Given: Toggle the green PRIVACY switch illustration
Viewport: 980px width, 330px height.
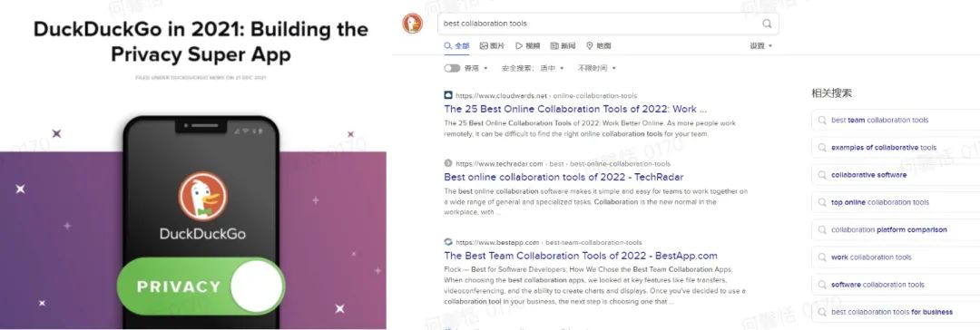Looking at the screenshot, I should pyautogui.click(x=201, y=286).
